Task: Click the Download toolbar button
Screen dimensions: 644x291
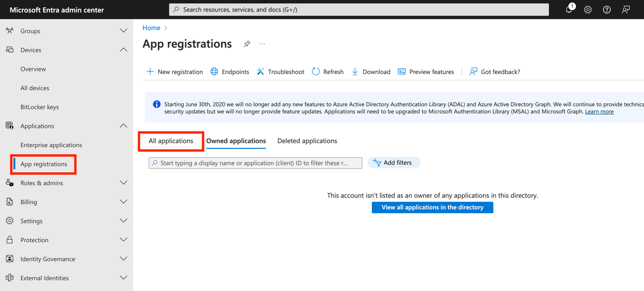Action: pos(371,72)
